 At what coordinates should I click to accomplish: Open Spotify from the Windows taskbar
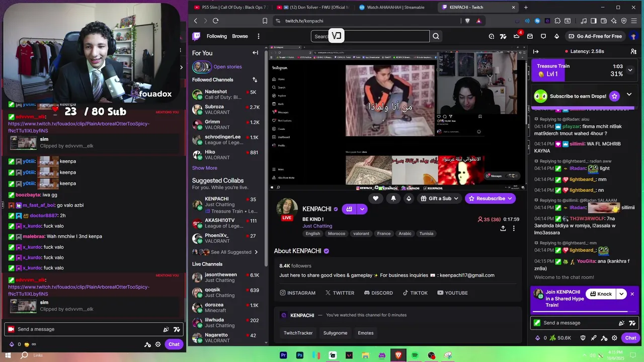coord(415,355)
